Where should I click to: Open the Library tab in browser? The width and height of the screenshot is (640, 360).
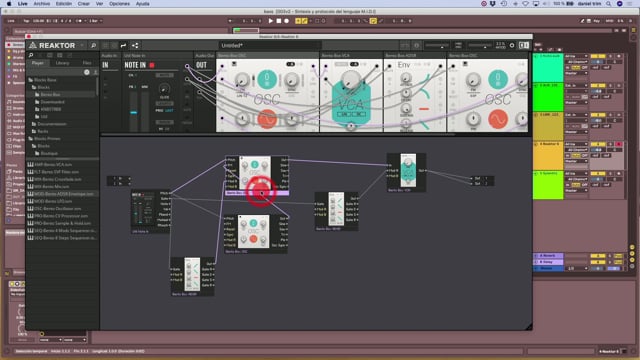[62, 63]
